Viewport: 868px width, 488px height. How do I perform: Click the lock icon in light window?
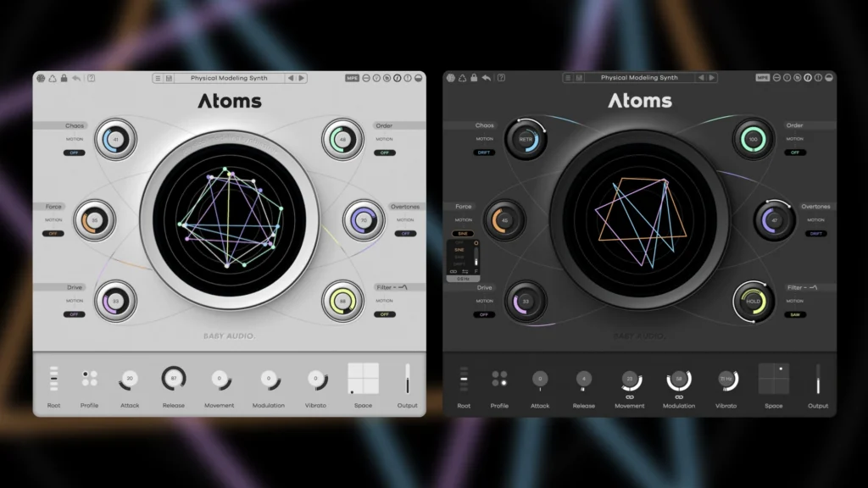point(64,78)
